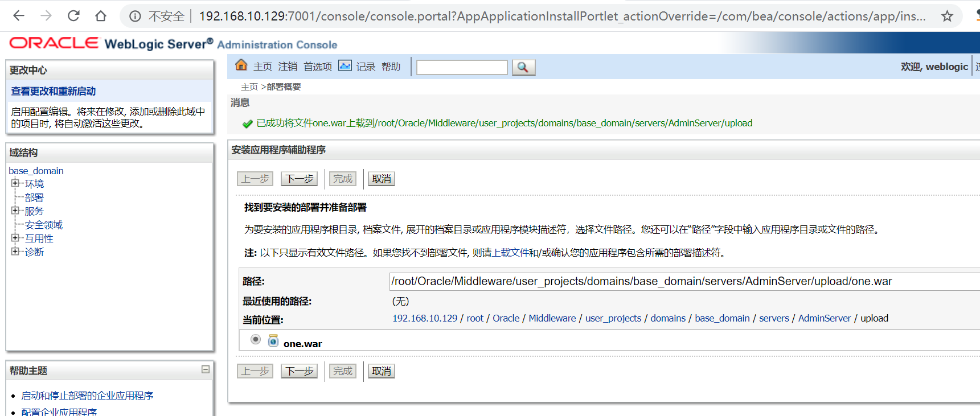Screen dimensions: 980x416
Task: Select 环境 in the domain tree
Action: pos(34,184)
